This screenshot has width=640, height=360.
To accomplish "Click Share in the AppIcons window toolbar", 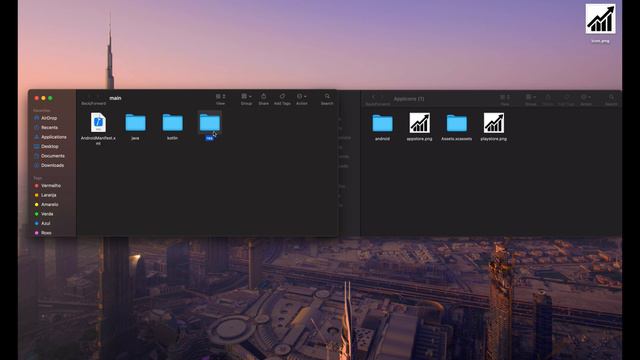I will [x=548, y=100].
